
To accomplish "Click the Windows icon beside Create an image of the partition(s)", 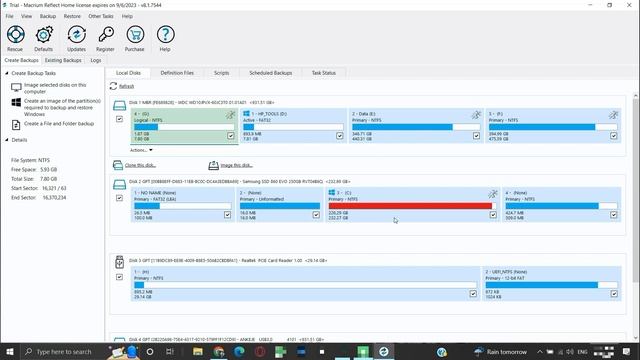I will coord(16,102).
